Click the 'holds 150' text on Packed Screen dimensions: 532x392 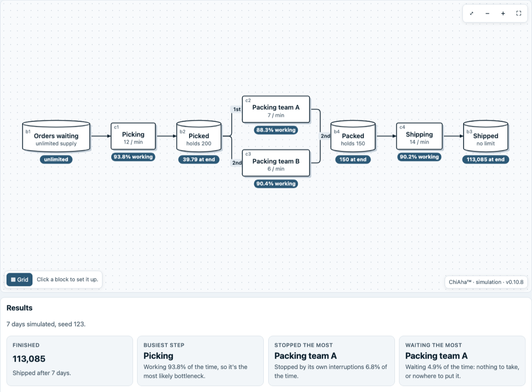coord(353,144)
